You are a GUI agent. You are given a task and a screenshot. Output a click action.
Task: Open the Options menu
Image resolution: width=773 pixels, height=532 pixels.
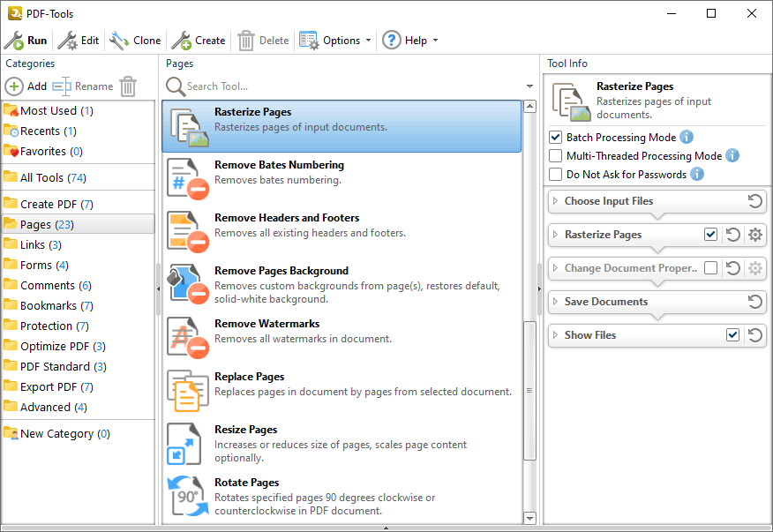335,41
